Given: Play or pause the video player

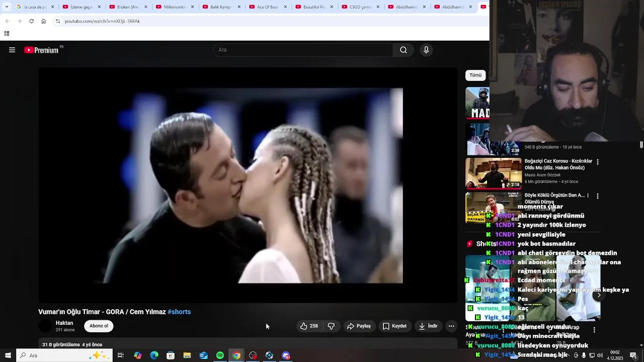Looking at the screenshot, I should [x=248, y=185].
